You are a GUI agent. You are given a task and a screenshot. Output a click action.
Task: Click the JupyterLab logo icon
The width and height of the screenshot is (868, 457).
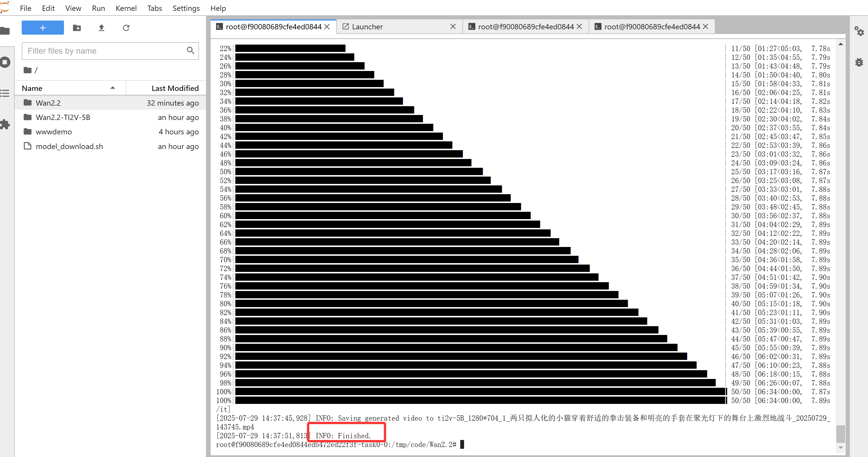click(x=5, y=8)
